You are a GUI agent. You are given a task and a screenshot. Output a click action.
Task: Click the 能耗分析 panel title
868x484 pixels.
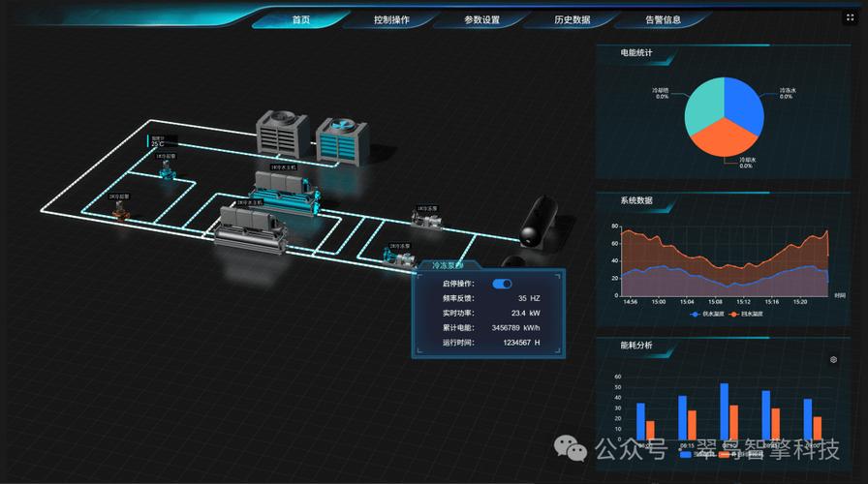tap(636, 346)
